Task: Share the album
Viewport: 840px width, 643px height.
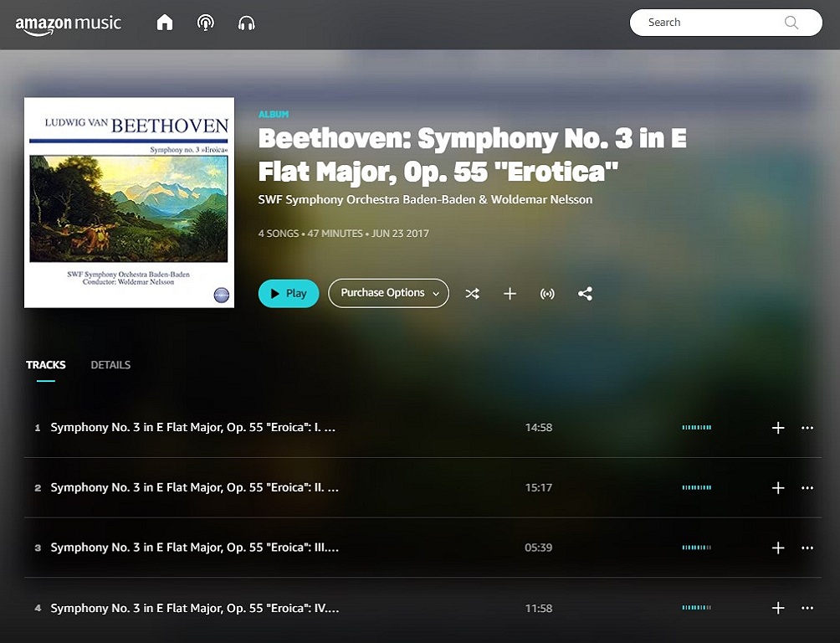Action: click(585, 294)
